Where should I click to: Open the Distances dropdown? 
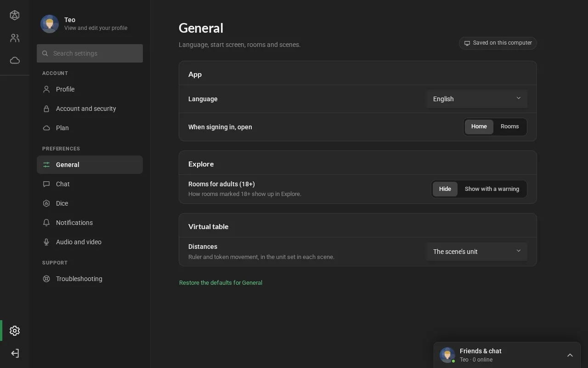(476, 252)
